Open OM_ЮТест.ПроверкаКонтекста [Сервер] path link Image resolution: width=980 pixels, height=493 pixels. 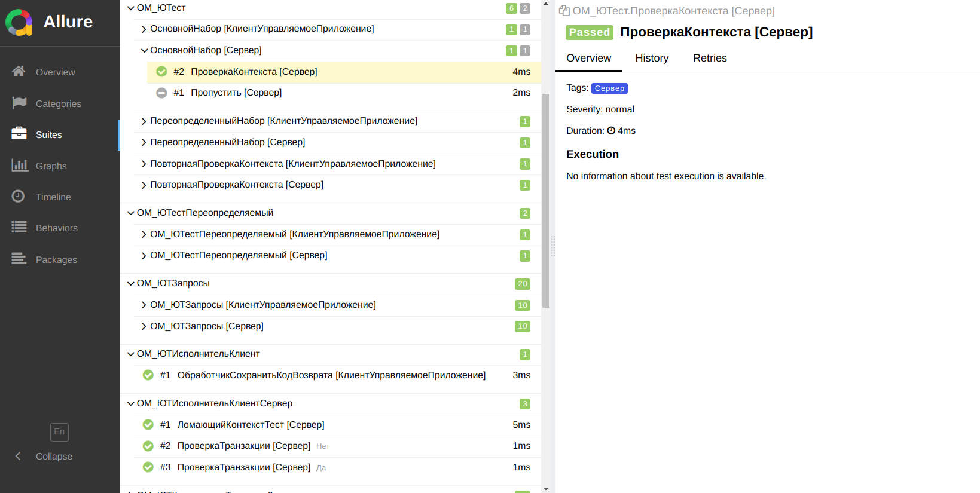tap(673, 11)
